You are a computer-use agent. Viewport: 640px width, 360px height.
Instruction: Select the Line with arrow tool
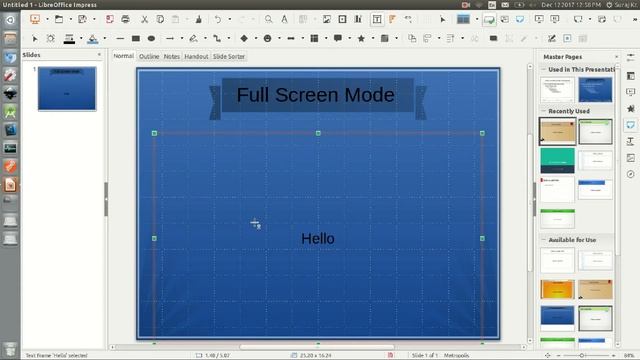[170, 38]
